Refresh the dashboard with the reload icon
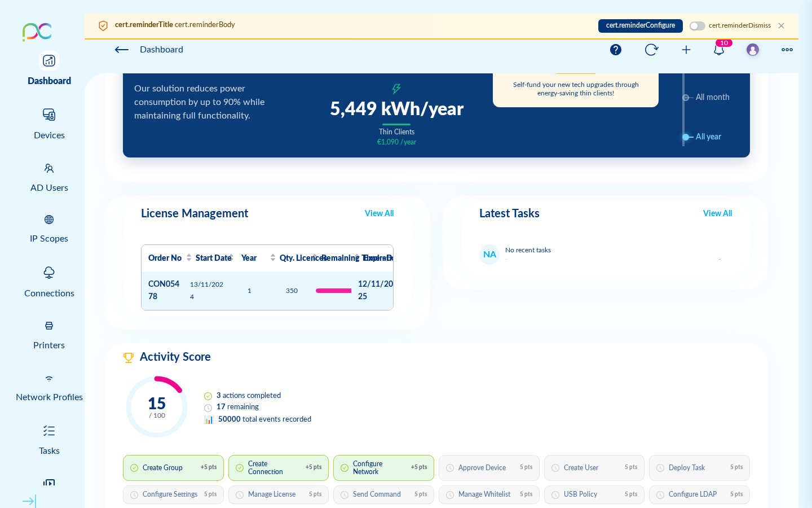This screenshot has height=508, width=812. [x=651, y=50]
